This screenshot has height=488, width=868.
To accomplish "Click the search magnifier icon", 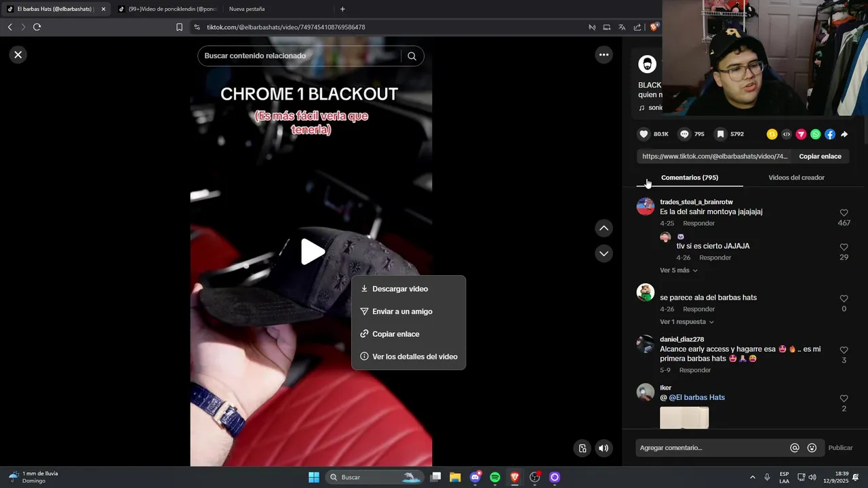I will (x=412, y=56).
